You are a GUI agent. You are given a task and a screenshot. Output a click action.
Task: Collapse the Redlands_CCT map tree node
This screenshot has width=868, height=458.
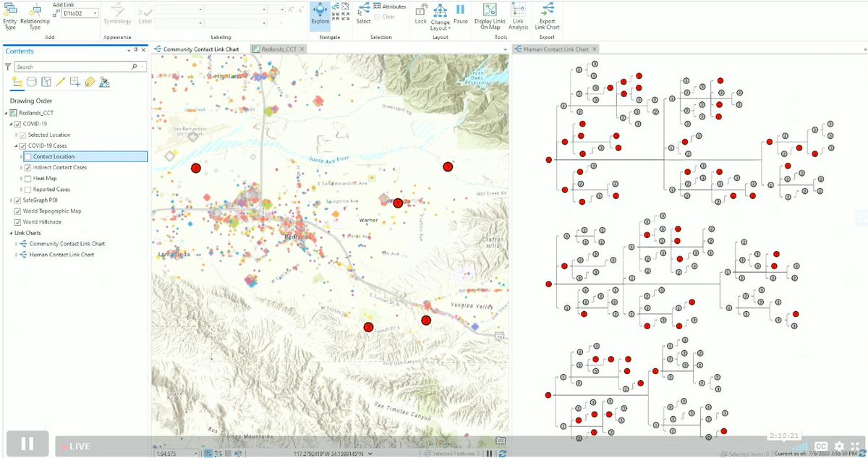[6, 113]
